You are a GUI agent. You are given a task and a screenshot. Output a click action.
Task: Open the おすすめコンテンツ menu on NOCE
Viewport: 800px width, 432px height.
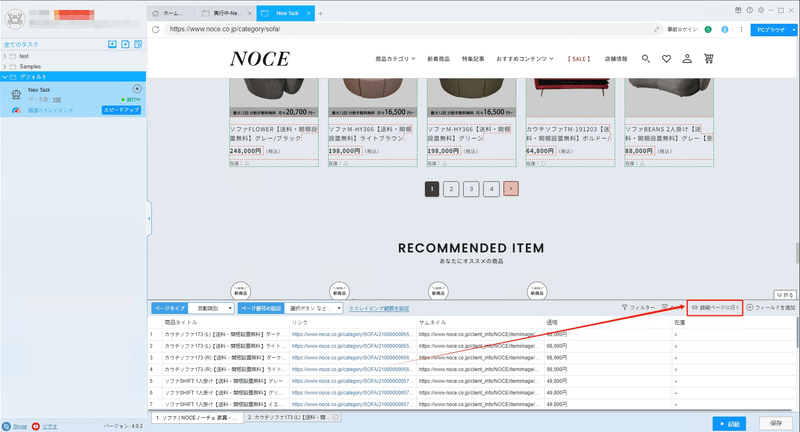525,59
